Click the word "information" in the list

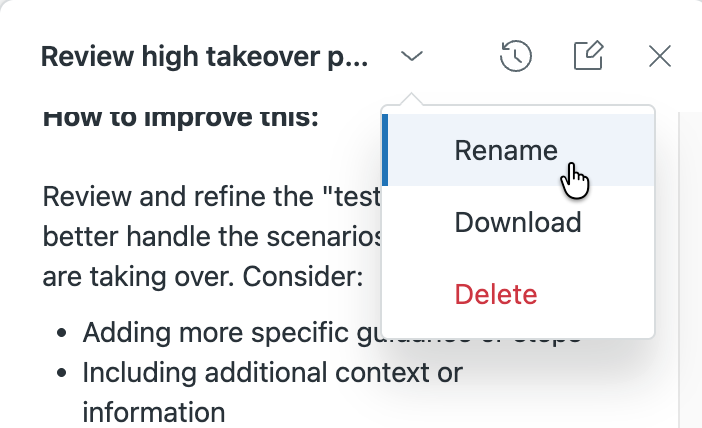tap(153, 411)
